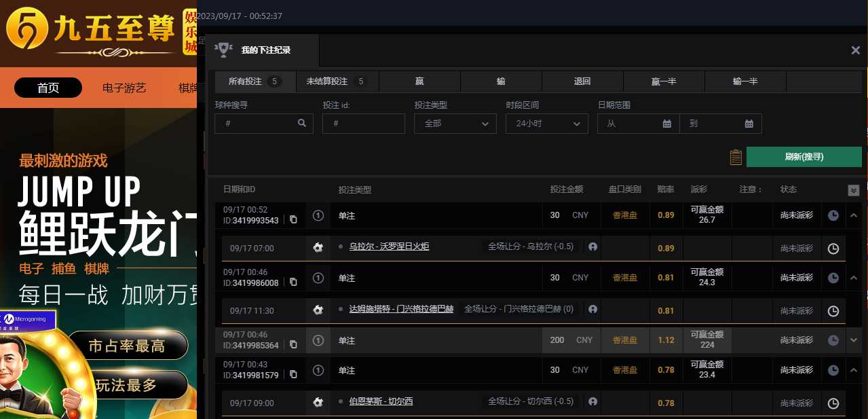Switch to the 赢 tab
This screenshot has height=419, width=868.
pyautogui.click(x=419, y=81)
